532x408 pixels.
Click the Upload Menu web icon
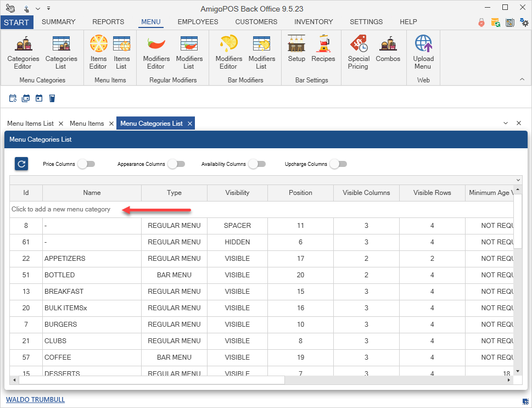[x=423, y=52]
